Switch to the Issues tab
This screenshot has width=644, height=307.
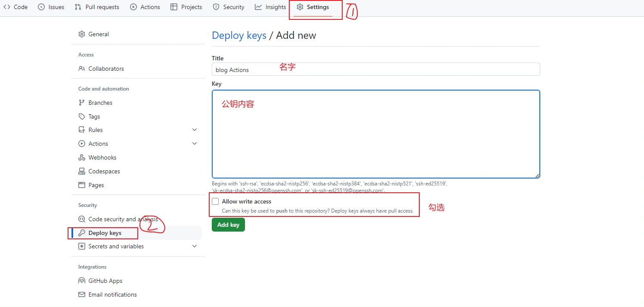pos(51,7)
